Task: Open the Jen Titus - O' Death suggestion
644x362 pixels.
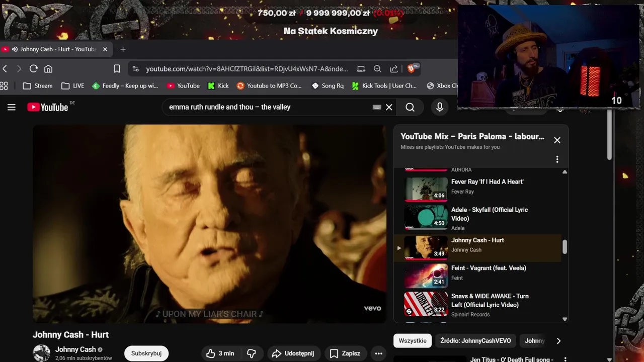Action: pyautogui.click(x=512, y=359)
